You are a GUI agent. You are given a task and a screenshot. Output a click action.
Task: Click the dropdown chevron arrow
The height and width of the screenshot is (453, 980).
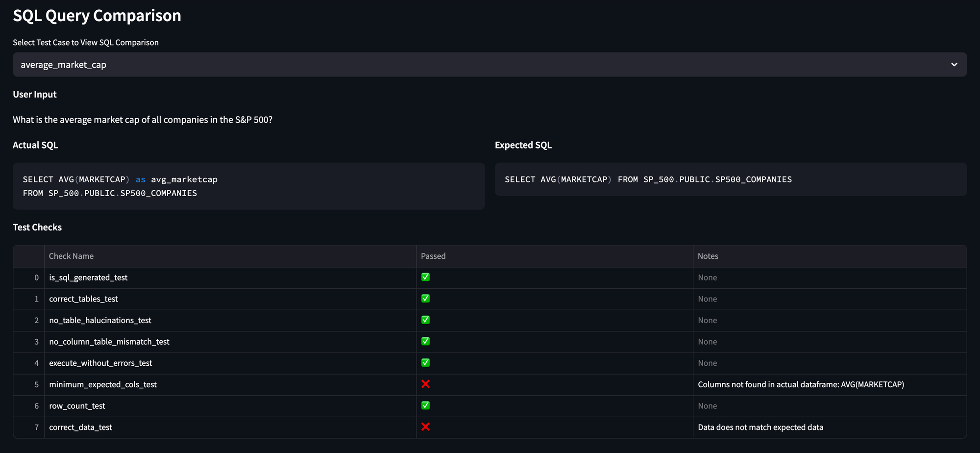tap(954, 65)
